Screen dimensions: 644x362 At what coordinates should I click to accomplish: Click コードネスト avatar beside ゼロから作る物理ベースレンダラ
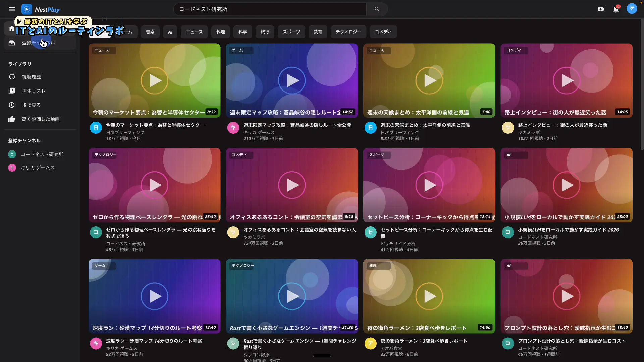pos(96,232)
